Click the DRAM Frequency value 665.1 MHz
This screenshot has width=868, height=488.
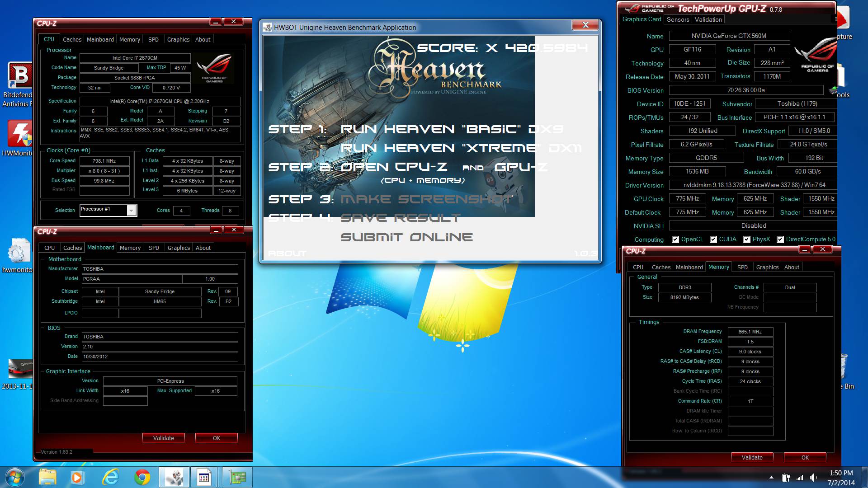pyautogui.click(x=750, y=332)
